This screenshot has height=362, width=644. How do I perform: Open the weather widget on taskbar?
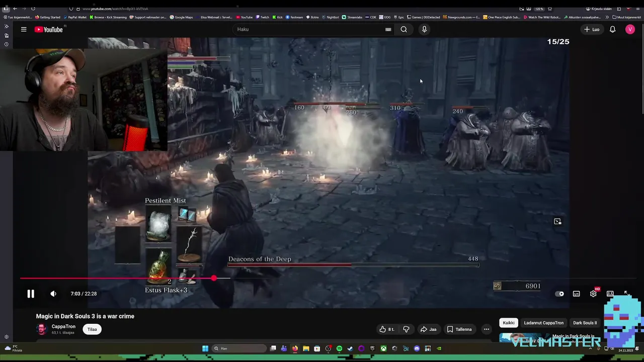click(13, 348)
